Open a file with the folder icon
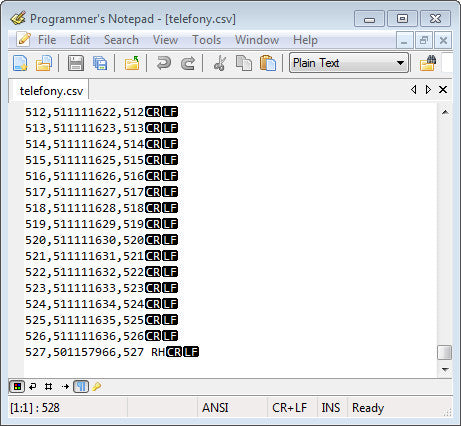 [44, 63]
